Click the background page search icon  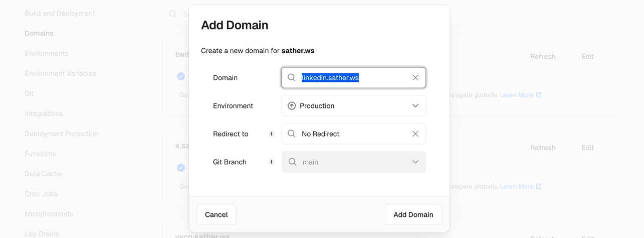pos(173,14)
